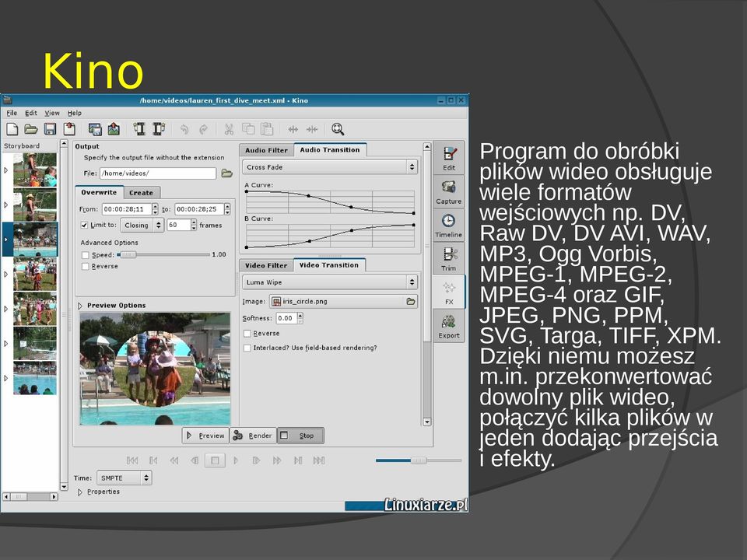This screenshot has height=560, width=747.
Task: Open the View menu
Action: (x=52, y=113)
